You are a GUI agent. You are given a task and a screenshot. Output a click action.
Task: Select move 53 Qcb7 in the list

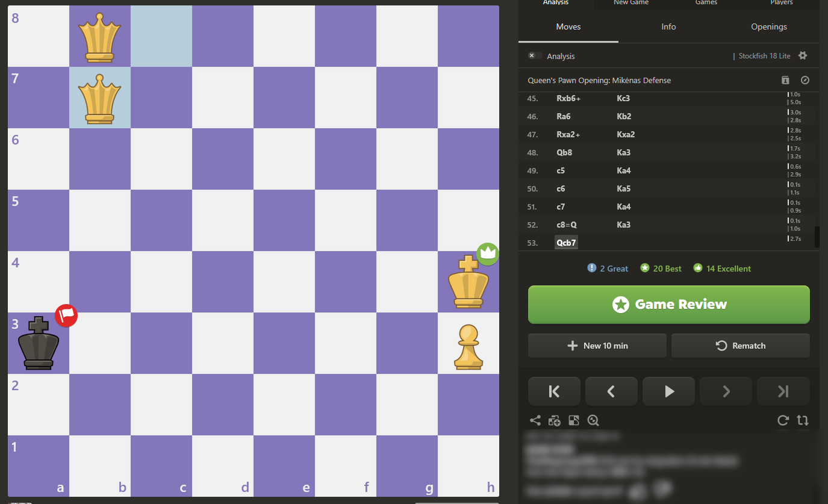pyautogui.click(x=566, y=243)
